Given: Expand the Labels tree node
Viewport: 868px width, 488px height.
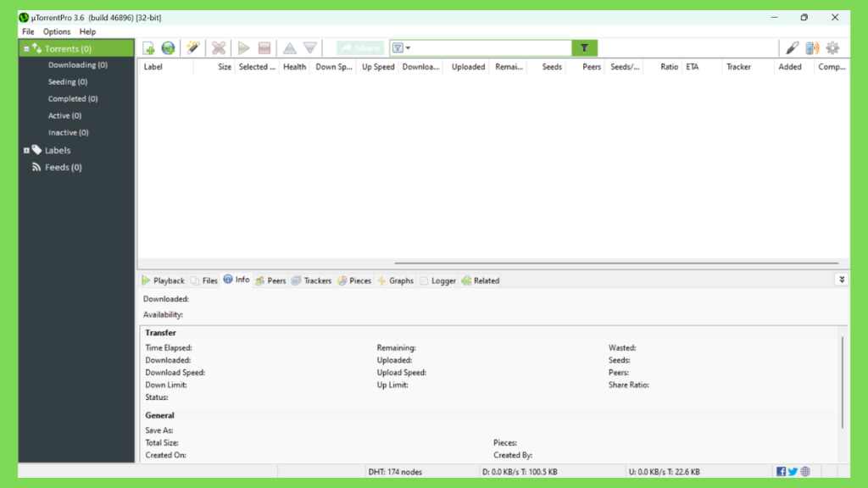Looking at the screenshot, I should coord(26,151).
